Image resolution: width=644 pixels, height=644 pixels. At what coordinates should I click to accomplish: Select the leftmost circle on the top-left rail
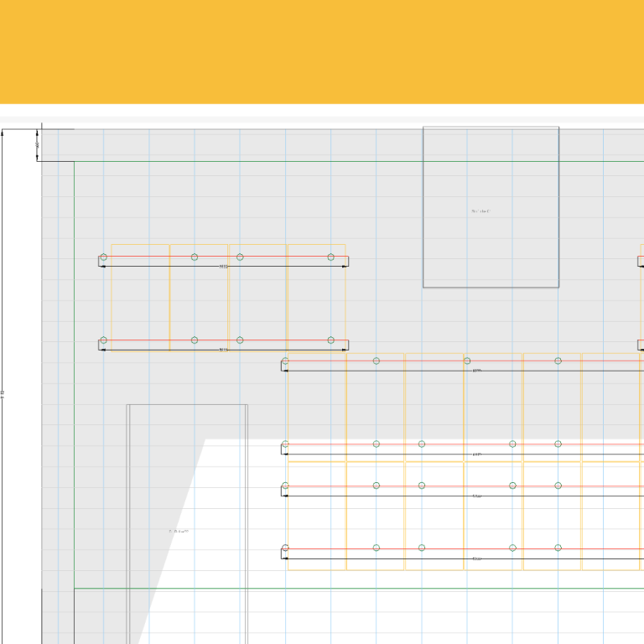tap(104, 257)
